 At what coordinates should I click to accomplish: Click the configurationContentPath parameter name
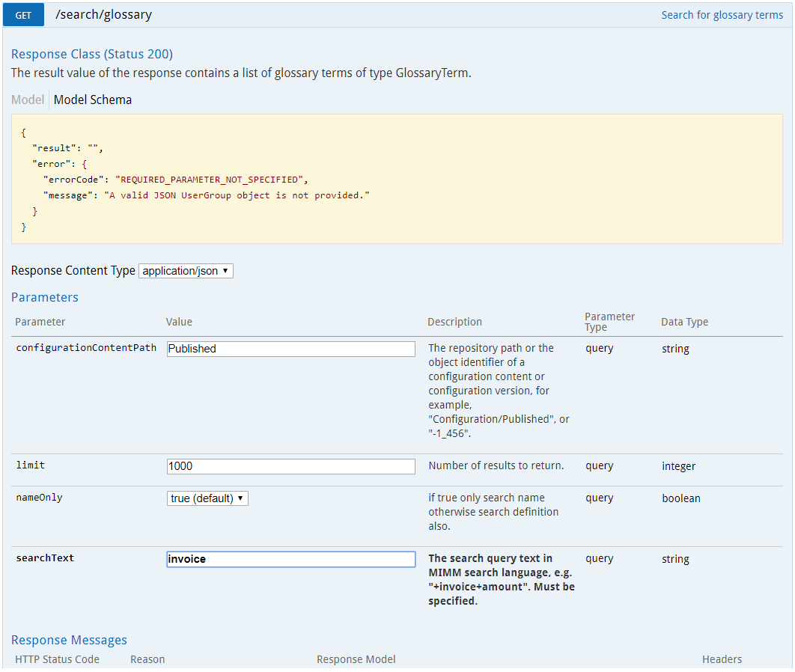[86, 348]
